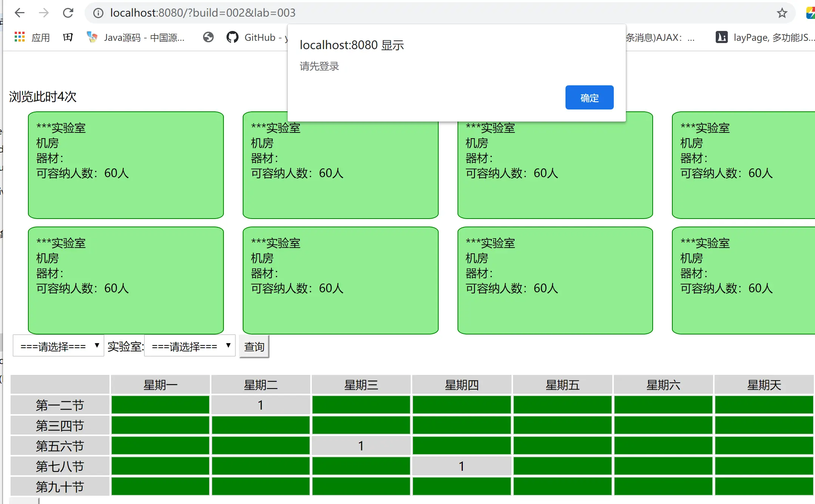Click the globe bookmark icon
The width and height of the screenshot is (815, 504).
(208, 37)
